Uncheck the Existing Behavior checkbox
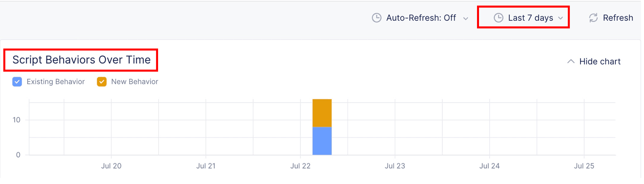This screenshot has width=644, height=184. coord(17,82)
